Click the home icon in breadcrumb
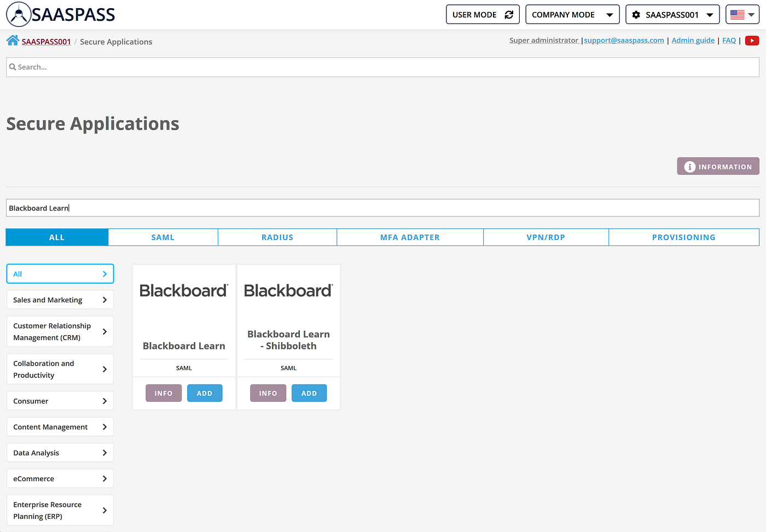The image size is (766, 532). [13, 40]
